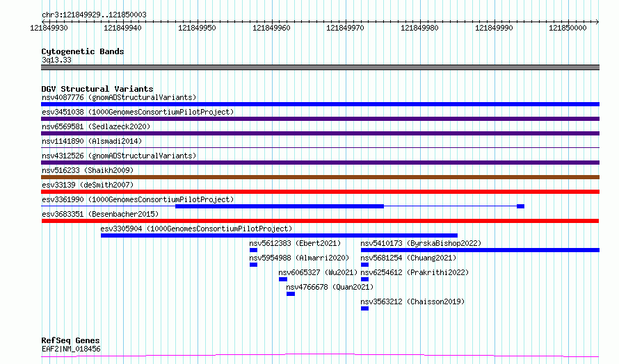
Task: Click the purple esv3451038 variant bar
Action: pos(320,119)
